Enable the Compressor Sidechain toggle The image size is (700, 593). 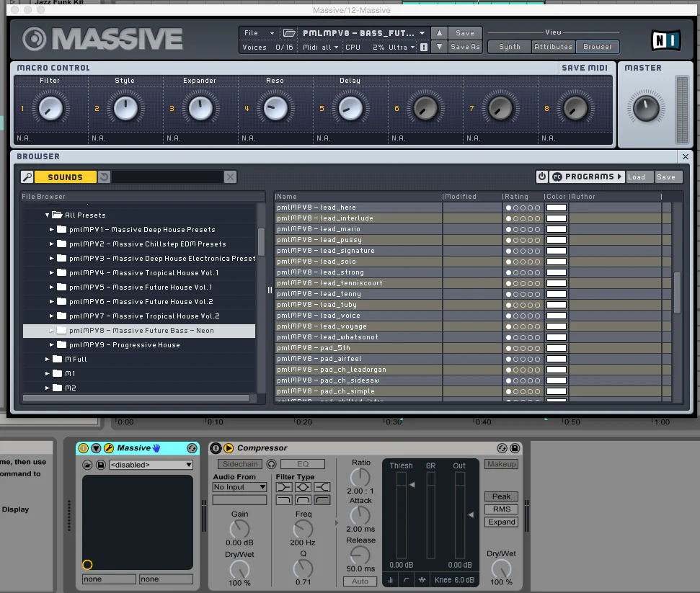pos(239,465)
